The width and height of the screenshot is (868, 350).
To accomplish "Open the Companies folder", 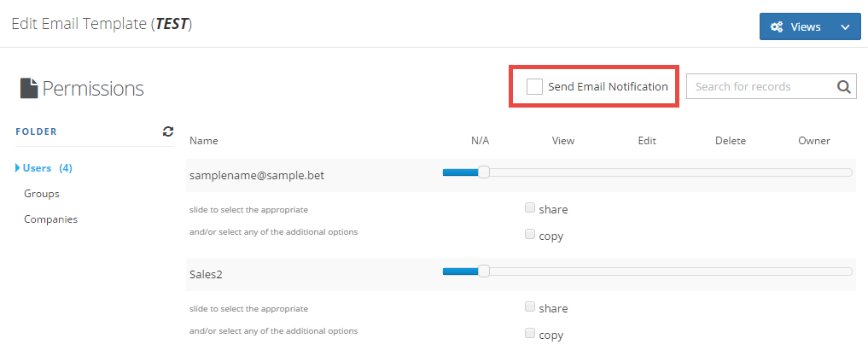I will pyautogui.click(x=50, y=219).
